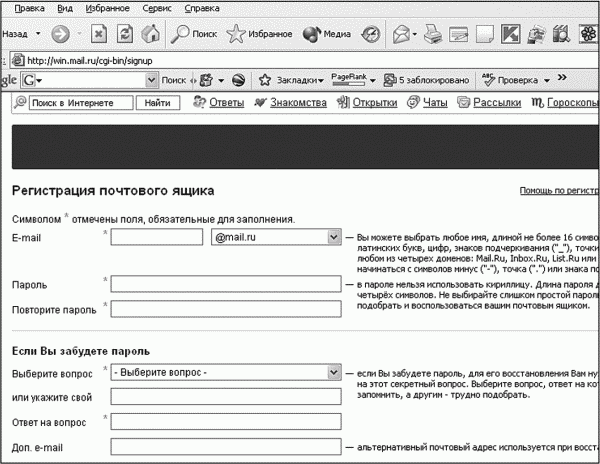Open the Проверка dropdown arrow
600x464 pixels.
pyautogui.click(x=547, y=81)
